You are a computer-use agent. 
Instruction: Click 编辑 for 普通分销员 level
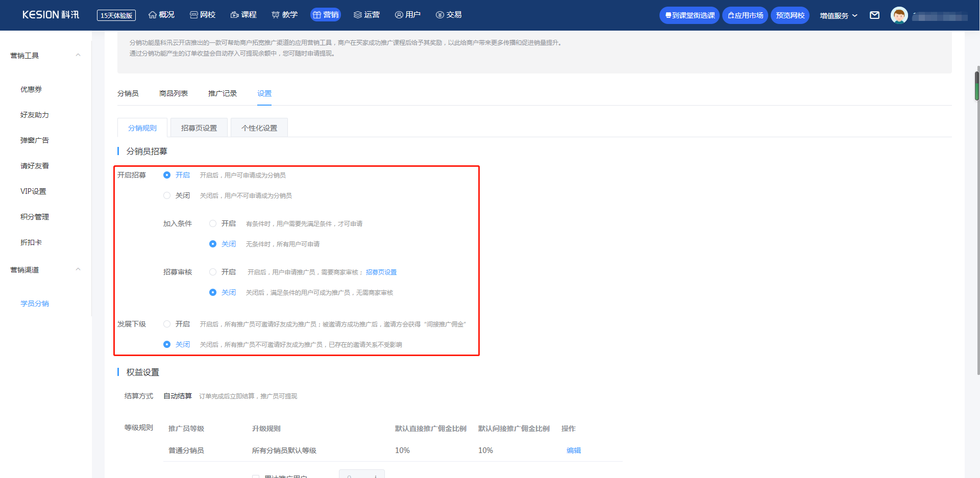574,450
